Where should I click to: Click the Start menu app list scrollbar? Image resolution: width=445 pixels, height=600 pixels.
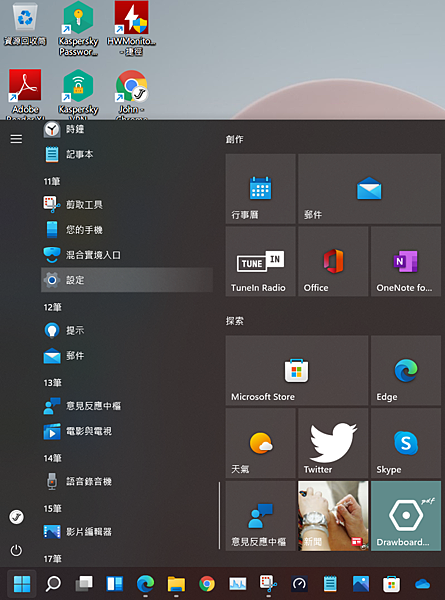coord(220,515)
